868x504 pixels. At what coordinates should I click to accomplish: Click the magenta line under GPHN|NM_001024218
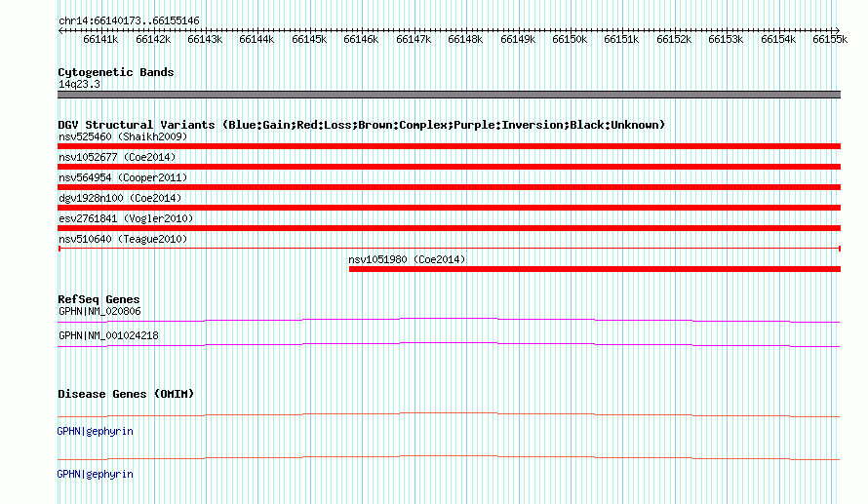click(449, 345)
